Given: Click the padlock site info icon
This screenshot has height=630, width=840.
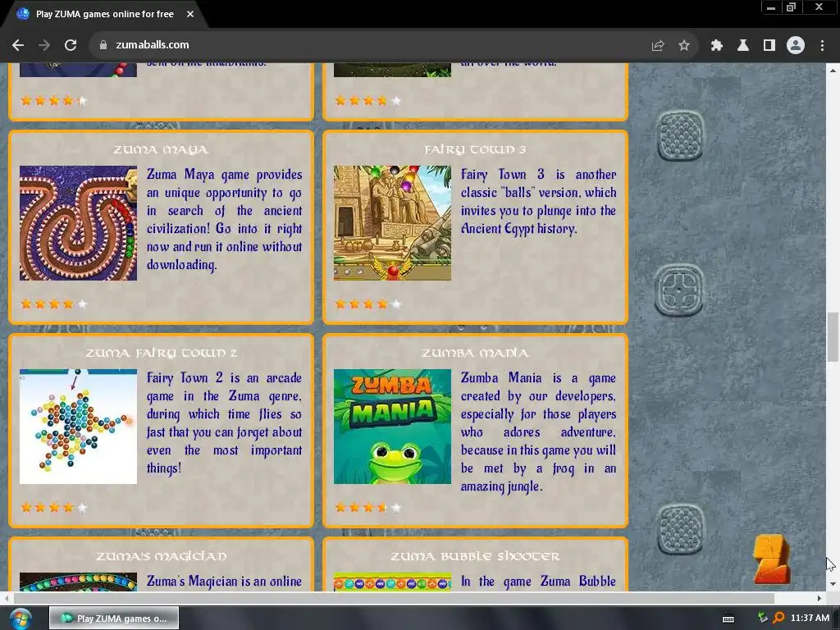Looking at the screenshot, I should coord(103,45).
